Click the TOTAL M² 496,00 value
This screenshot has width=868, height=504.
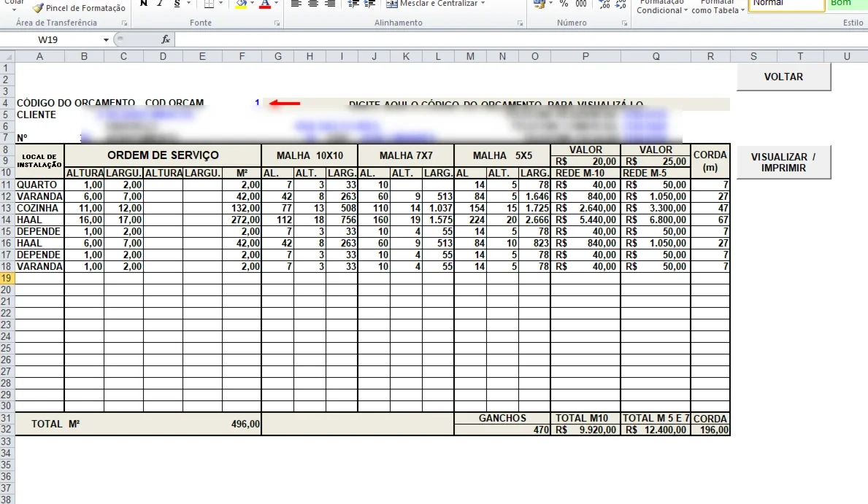(x=245, y=424)
